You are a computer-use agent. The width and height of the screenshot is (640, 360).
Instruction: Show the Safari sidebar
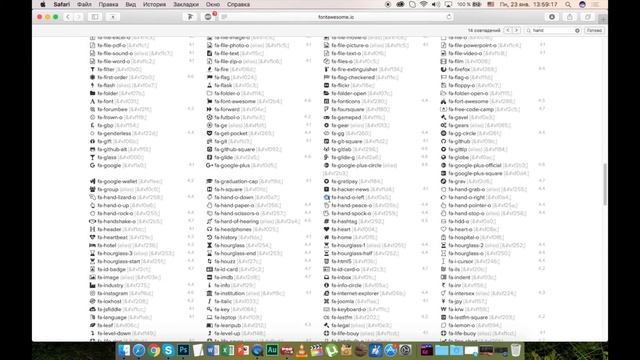click(x=95, y=17)
